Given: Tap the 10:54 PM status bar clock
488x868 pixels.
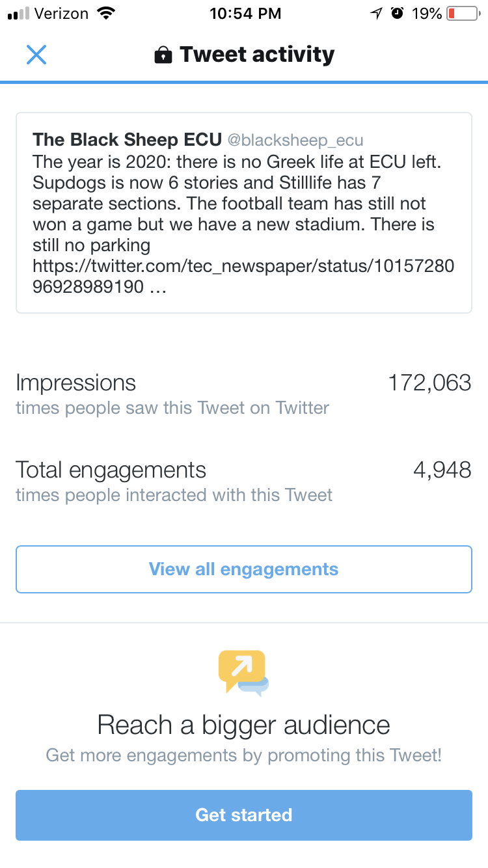Looking at the screenshot, I should 245,14.
